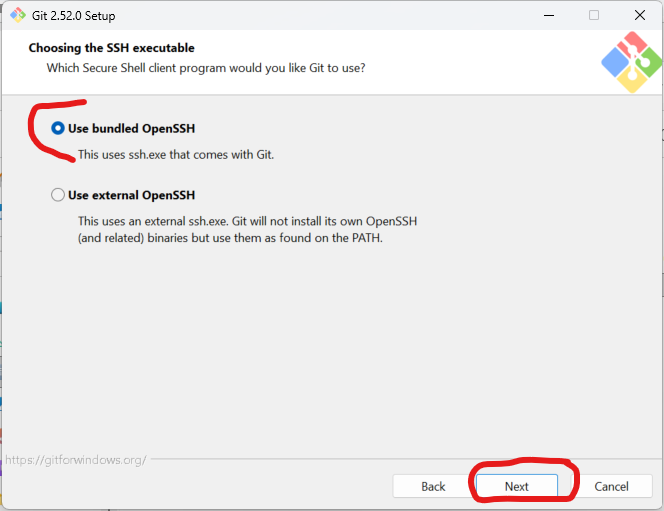Click 'Which Secure Shell client program' subtitle
Image resolution: width=664 pixels, height=511 pixels.
pyautogui.click(x=206, y=68)
